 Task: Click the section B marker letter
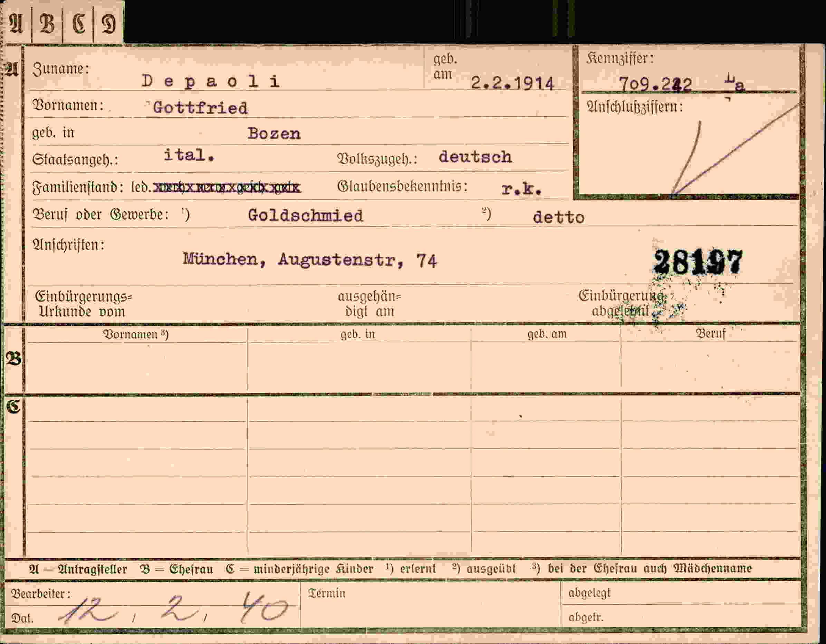(x=13, y=359)
